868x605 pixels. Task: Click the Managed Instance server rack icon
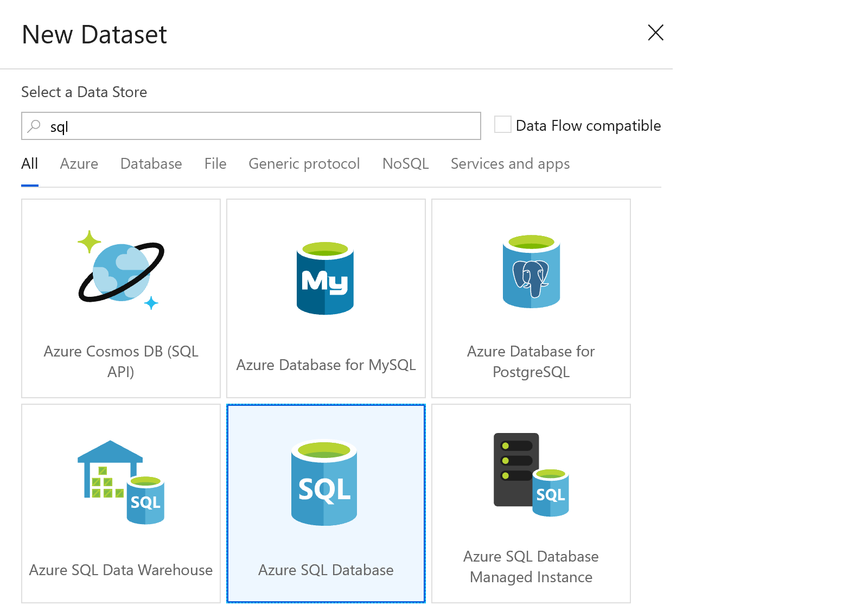pos(531,475)
